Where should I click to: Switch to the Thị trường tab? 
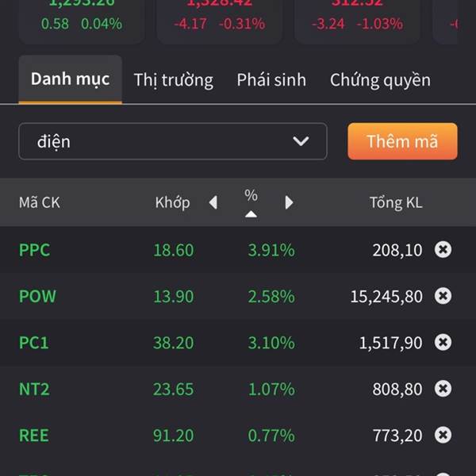(x=173, y=80)
